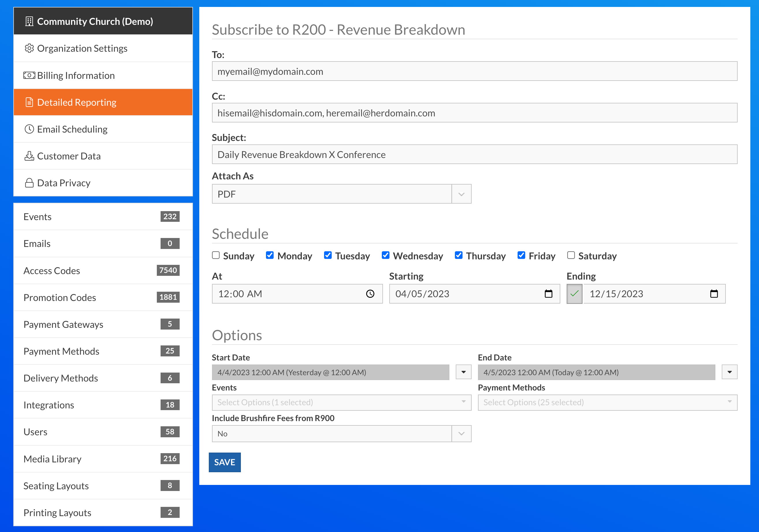Click the download icon for Customer Data
The image size is (759, 532).
tap(29, 156)
